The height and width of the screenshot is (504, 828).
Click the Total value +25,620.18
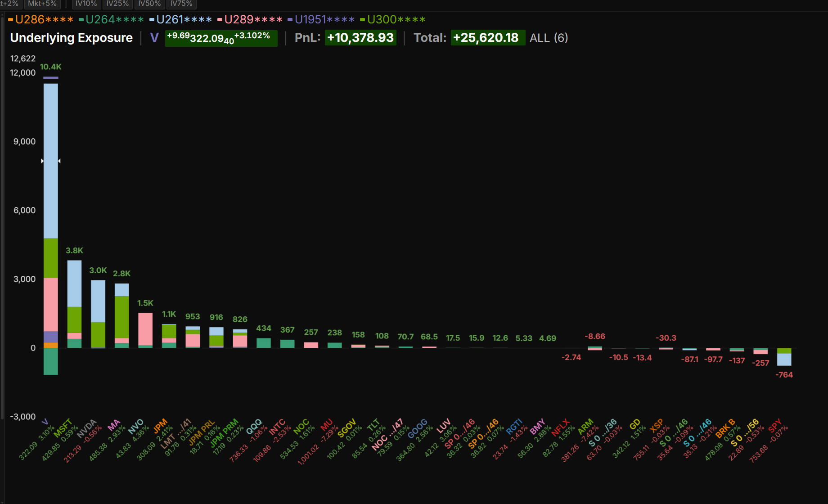click(x=487, y=38)
